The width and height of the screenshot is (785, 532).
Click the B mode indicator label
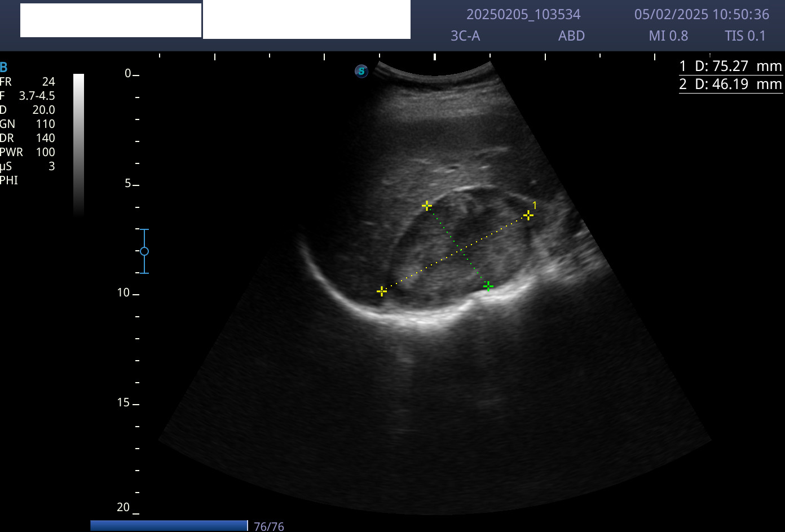point(4,68)
